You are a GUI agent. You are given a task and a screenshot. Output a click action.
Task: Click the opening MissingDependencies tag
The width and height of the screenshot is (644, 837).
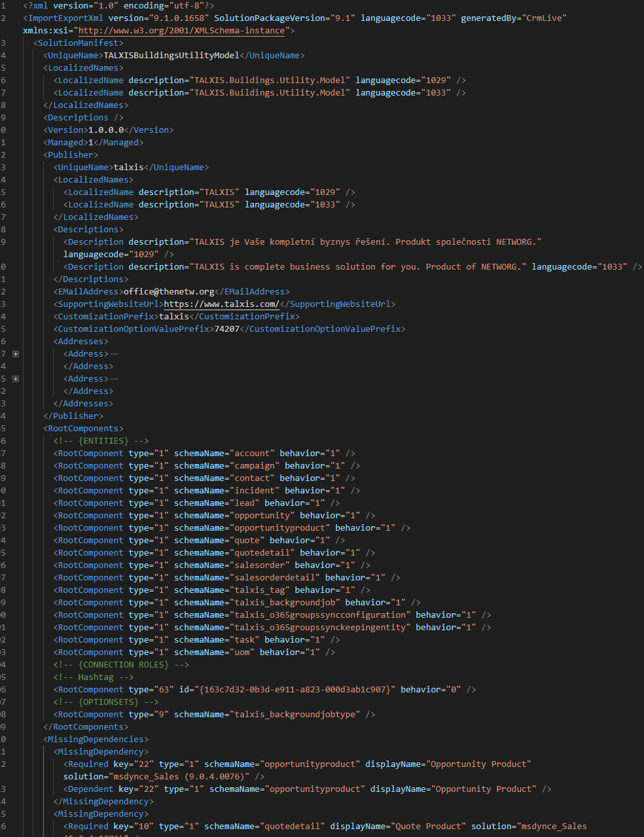click(x=96, y=739)
